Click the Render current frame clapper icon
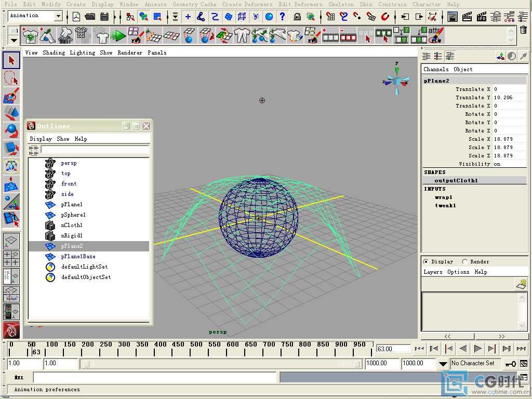Image resolution: width=532 pixels, height=399 pixels. pos(453,16)
